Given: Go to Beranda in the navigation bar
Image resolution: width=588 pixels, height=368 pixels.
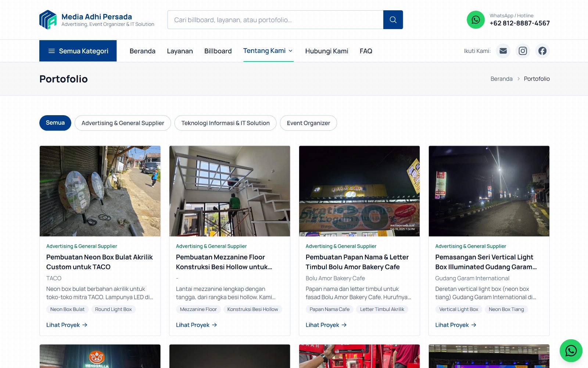Looking at the screenshot, I should click(x=143, y=51).
